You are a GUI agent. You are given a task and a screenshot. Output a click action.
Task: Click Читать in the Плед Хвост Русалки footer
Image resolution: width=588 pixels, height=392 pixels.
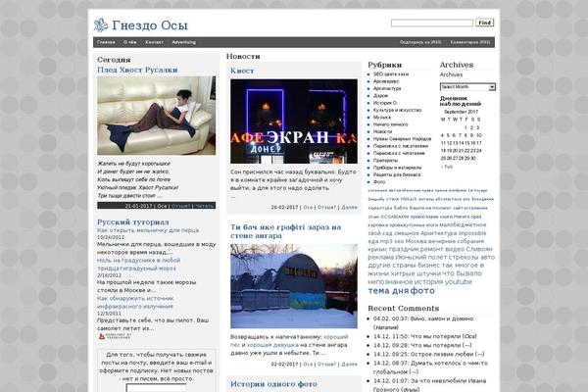205,206
